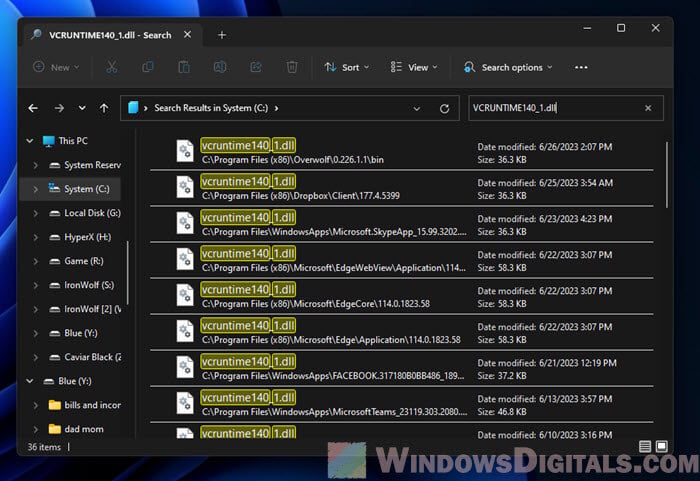Expand the System Reserv drive node

pos(35,165)
